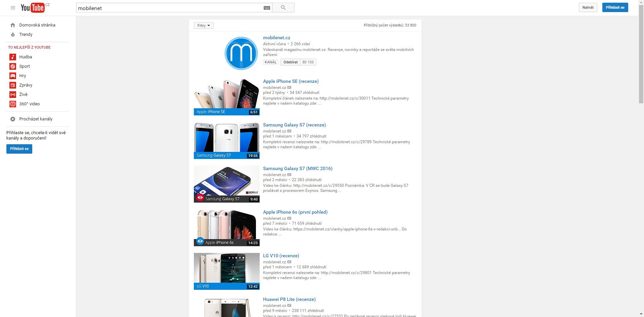
Task: Open Trendy from the sidebar
Action: point(26,34)
